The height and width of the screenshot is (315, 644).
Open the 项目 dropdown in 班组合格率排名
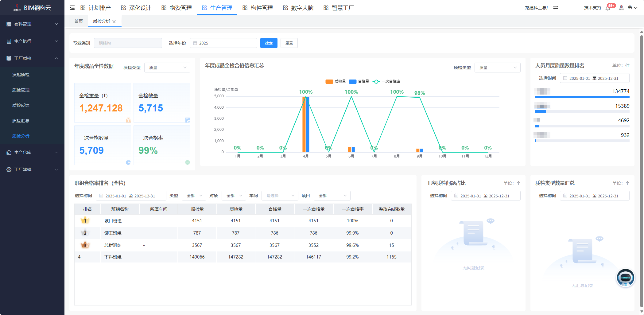pos(332,196)
